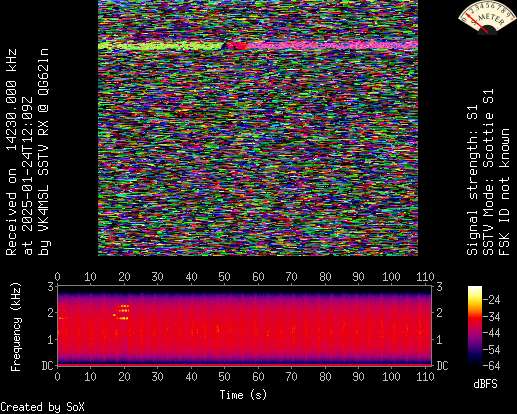The image size is (517, 414).
Task: Click the 'Signal strength: S1' text
Action: pyautogui.click(x=472, y=180)
